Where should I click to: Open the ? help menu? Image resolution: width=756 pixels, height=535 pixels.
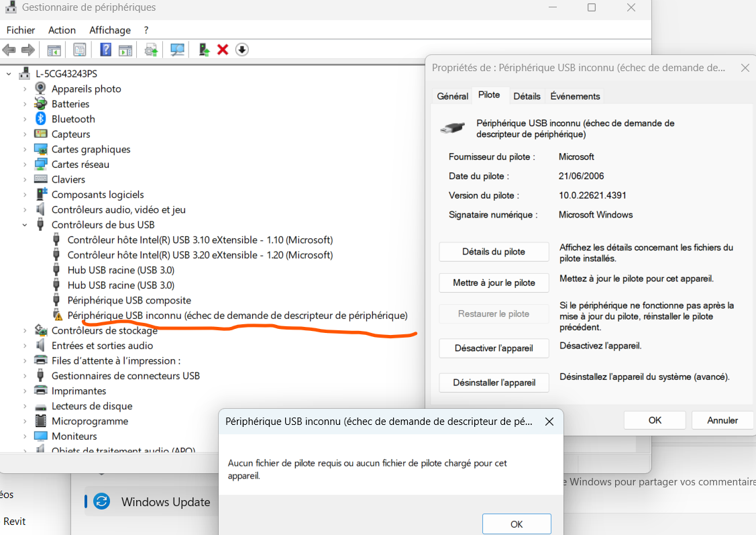[146, 30]
